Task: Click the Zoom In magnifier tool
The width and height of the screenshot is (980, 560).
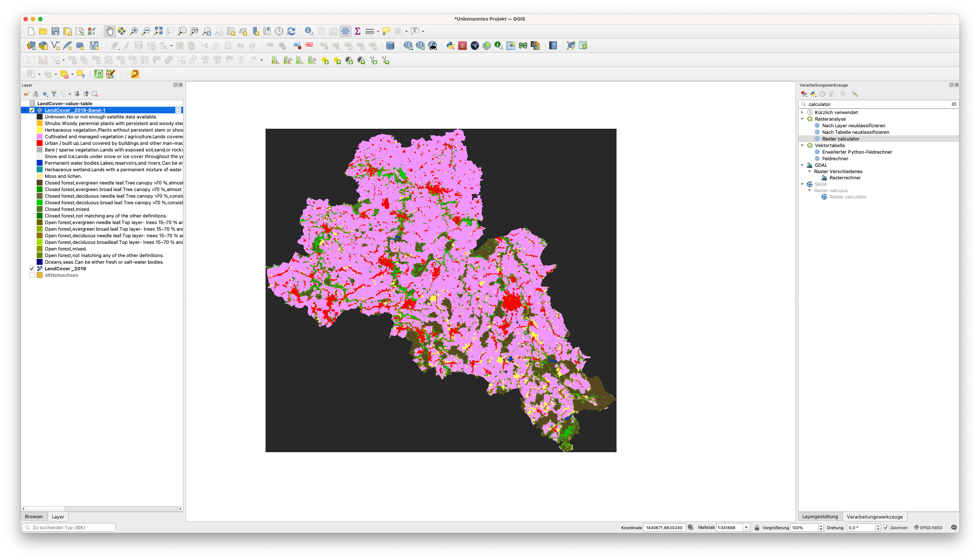Action: [x=134, y=31]
